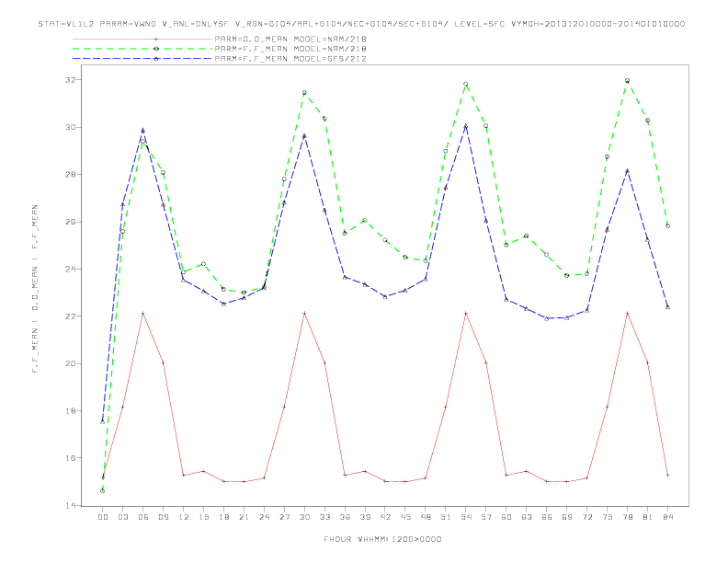This screenshot has width=728, height=563.
Task: Click the 18 y-axis tick label
Action: tap(70, 411)
